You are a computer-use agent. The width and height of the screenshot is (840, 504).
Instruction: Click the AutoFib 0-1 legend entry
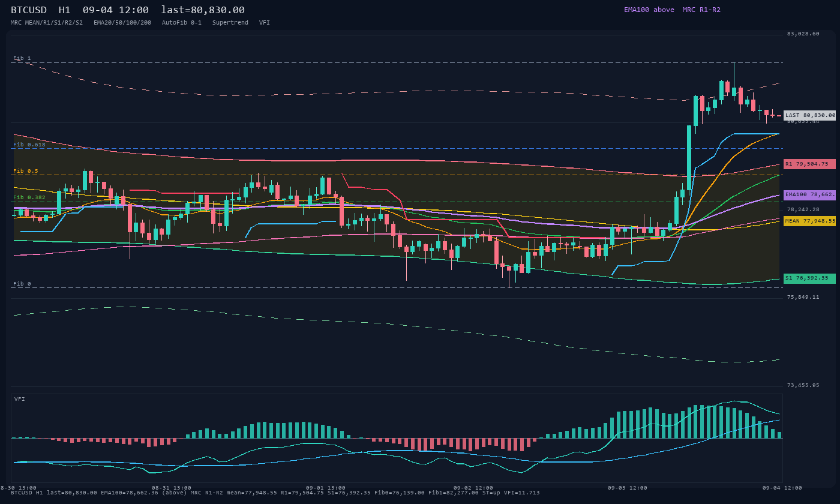click(182, 23)
